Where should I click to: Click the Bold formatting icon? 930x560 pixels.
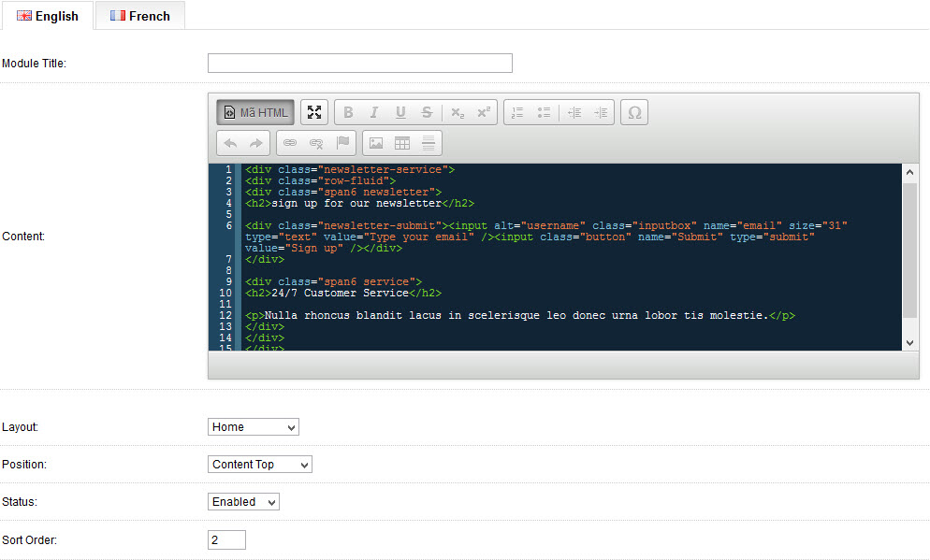[x=348, y=113]
